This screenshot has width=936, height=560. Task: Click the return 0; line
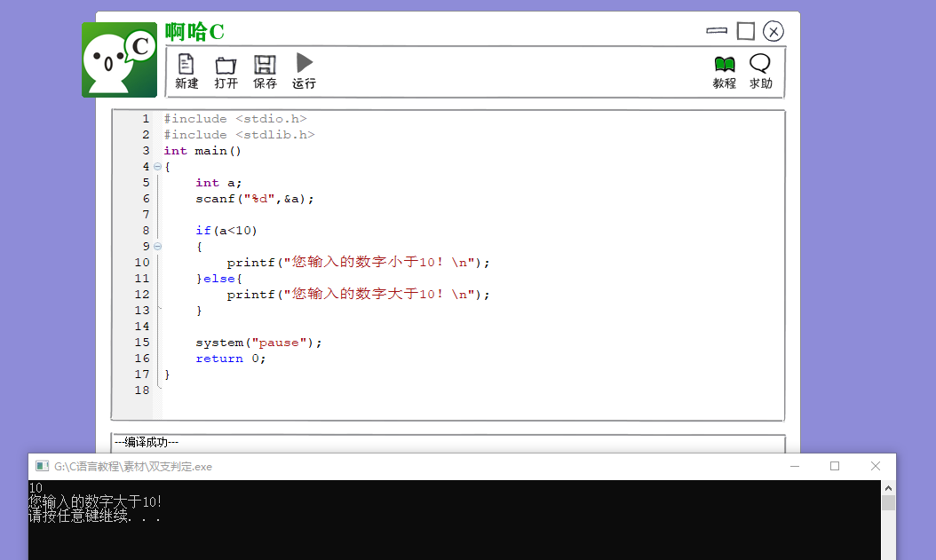[x=230, y=359]
